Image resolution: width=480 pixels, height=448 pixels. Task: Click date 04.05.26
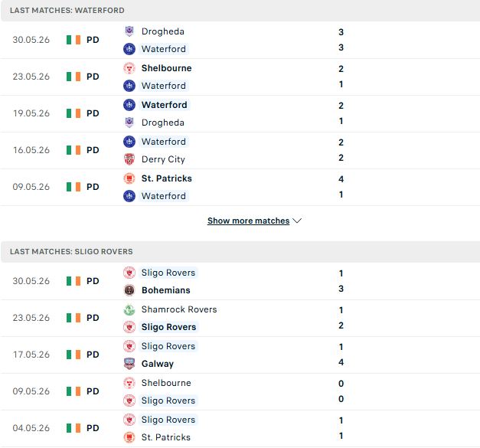point(31,428)
